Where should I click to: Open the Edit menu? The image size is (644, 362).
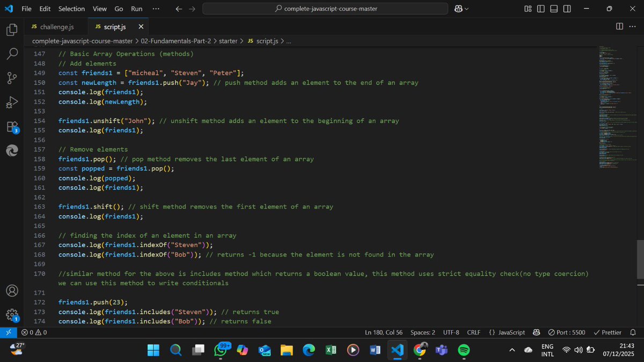pos(45,9)
